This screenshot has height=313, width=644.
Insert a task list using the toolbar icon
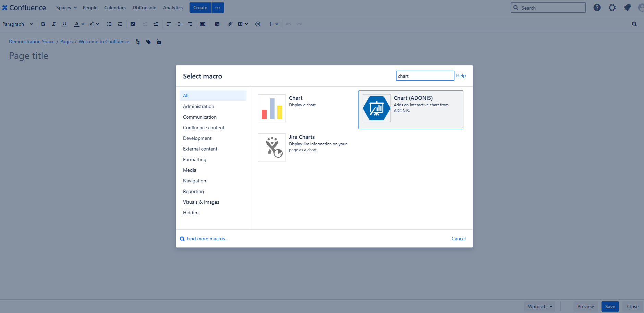[x=133, y=24]
